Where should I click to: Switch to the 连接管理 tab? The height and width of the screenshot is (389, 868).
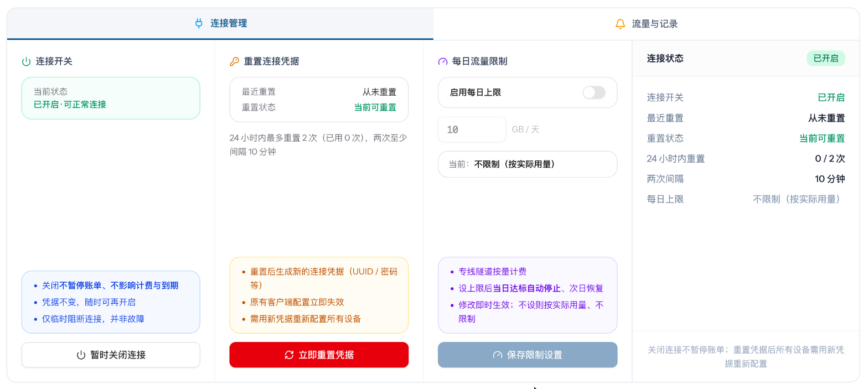click(220, 24)
